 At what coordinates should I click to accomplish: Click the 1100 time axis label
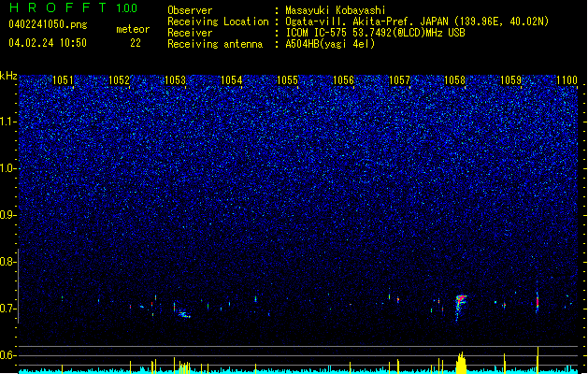coord(567,80)
